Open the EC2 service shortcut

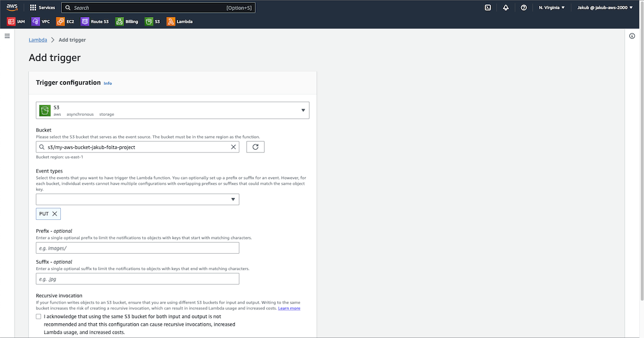[65, 22]
